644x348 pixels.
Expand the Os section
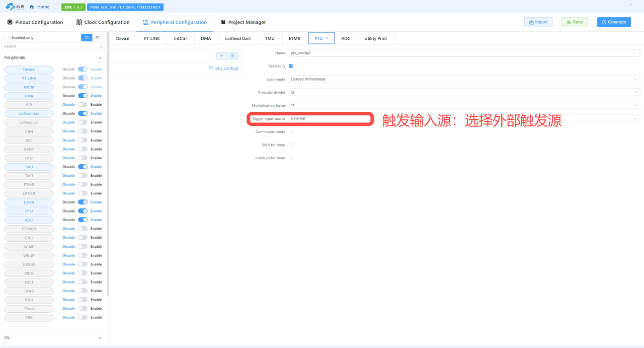[100, 338]
